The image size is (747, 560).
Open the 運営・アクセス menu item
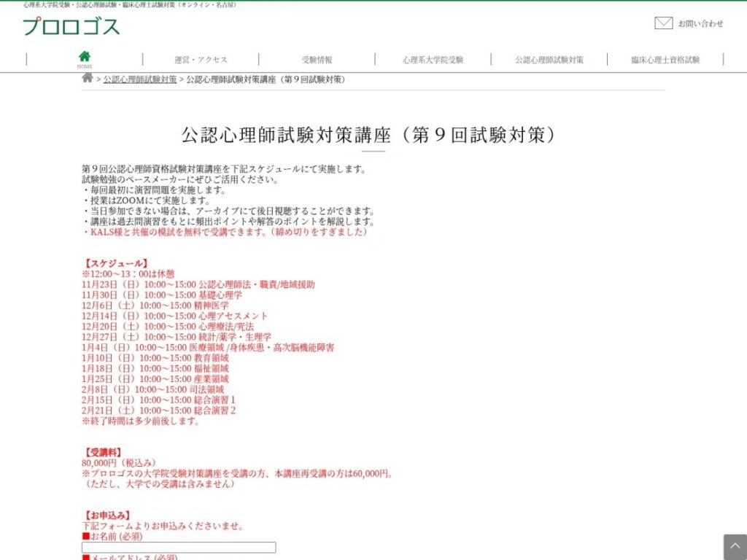click(x=201, y=60)
